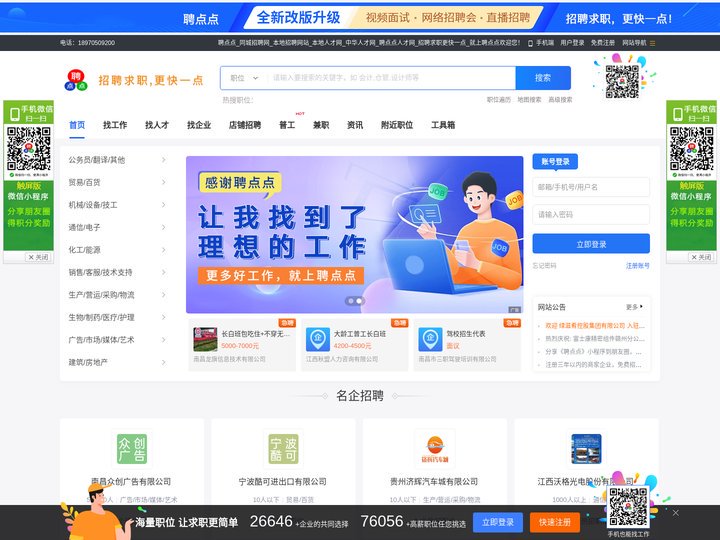Click the top 全新改版升级 banner
The image size is (720, 540).
click(x=360, y=17)
